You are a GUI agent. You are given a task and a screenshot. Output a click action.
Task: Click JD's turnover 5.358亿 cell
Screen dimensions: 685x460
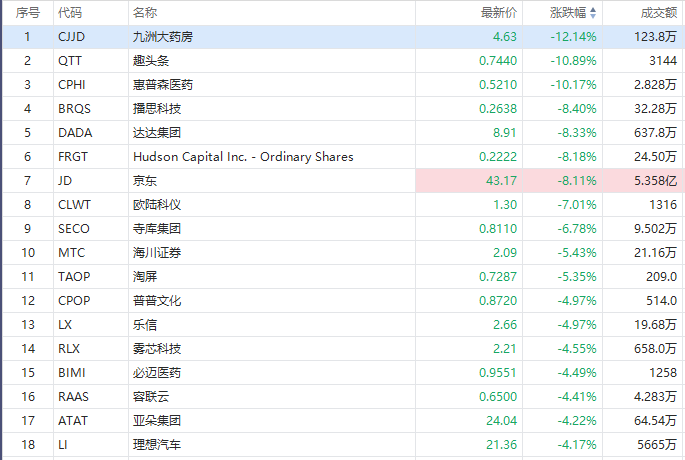pos(656,181)
